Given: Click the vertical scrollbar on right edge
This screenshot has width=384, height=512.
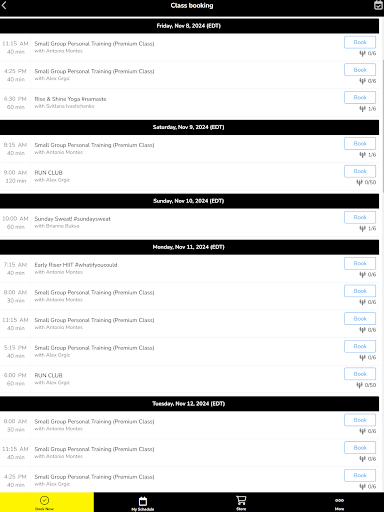Looking at the screenshot, I should point(382,123).
